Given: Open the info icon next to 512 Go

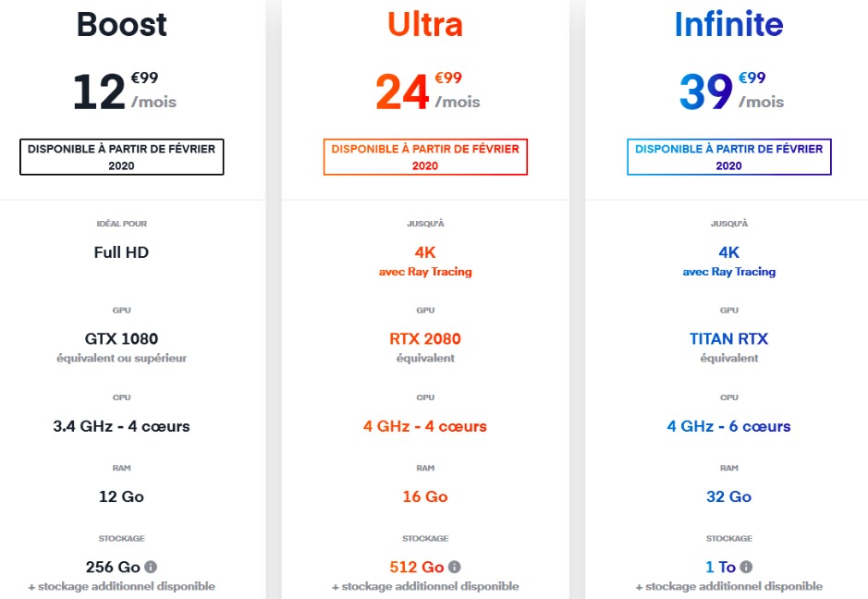Looking at the screenshot, I should pos(455,567).
